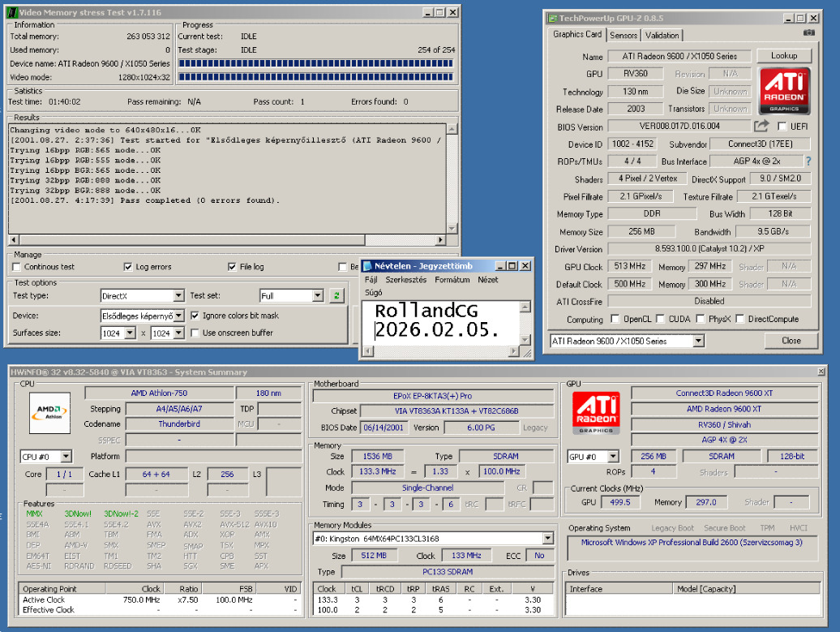Click the BIOS export share icon
Viewport: 840px width, 632px height.
tap(761, 126)
